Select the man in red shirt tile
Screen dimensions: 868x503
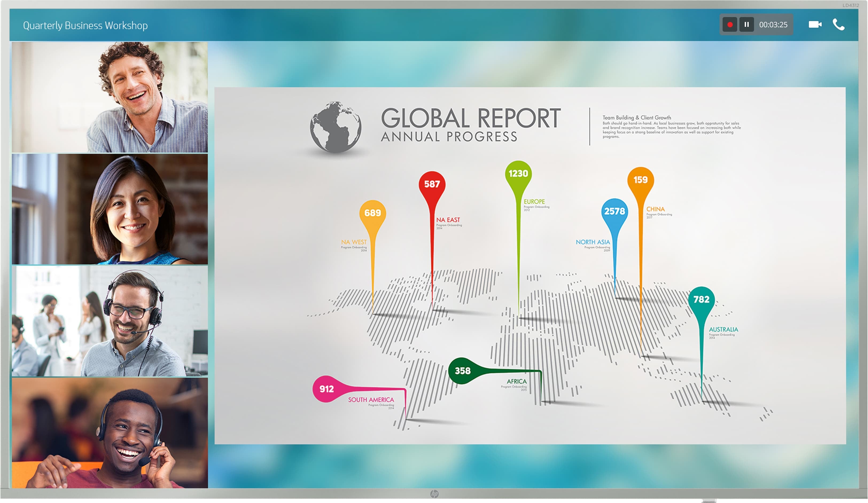pyautogui.click(x=110, y=433)
